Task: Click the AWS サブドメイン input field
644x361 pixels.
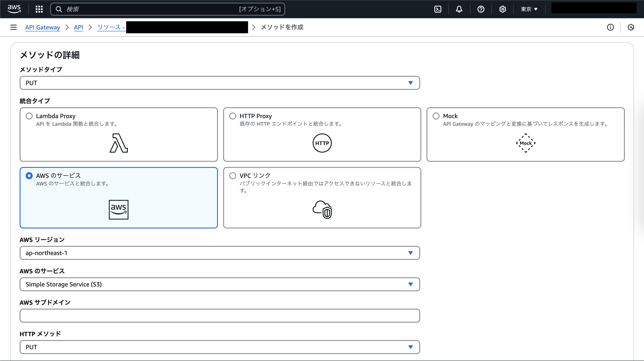Action: pyautogui.click(x=220, y=316)
